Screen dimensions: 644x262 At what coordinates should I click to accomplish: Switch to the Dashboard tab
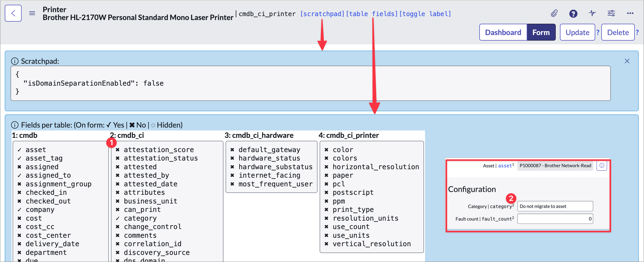point(503,32)
